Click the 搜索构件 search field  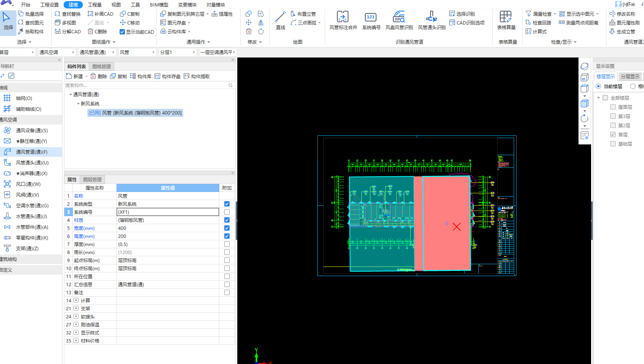point(149,85)
